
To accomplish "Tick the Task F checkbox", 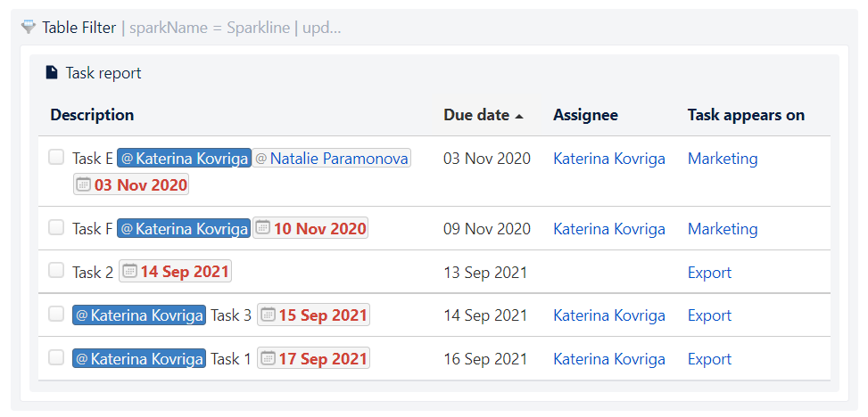I will tap(56, 227).
